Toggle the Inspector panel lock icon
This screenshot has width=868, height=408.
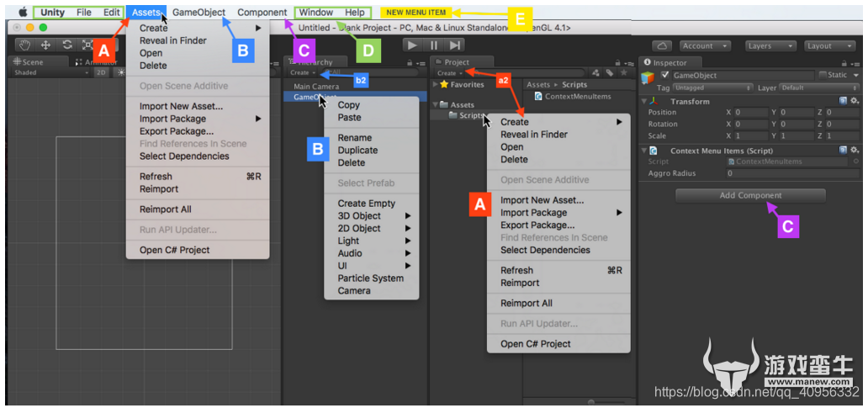(x=843, y=64)
